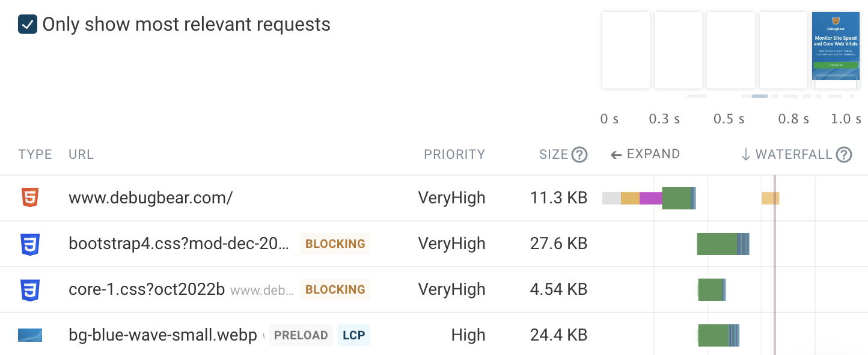The image size is (868, 355).
Task: Click the PRELOAD badge on the webp row
Action: (x=301, y=335)
